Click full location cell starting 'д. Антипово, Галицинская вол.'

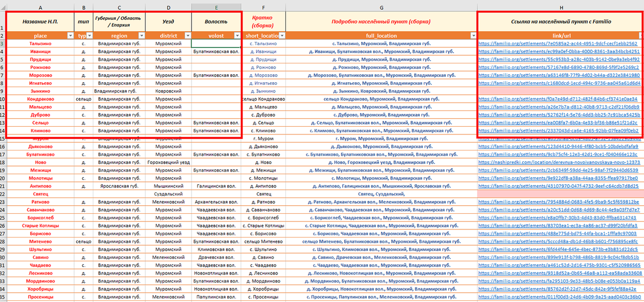click(x=382, y=186)
